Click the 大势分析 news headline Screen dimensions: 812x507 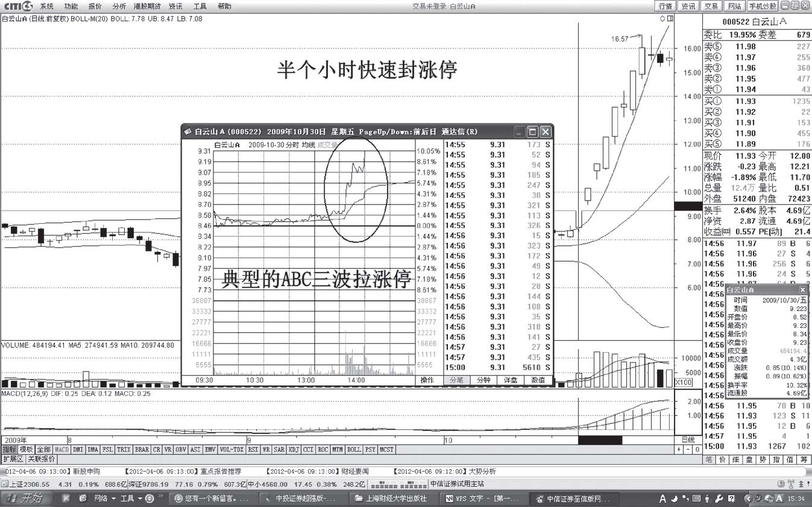pyautogui.click(x=482, y=471)
